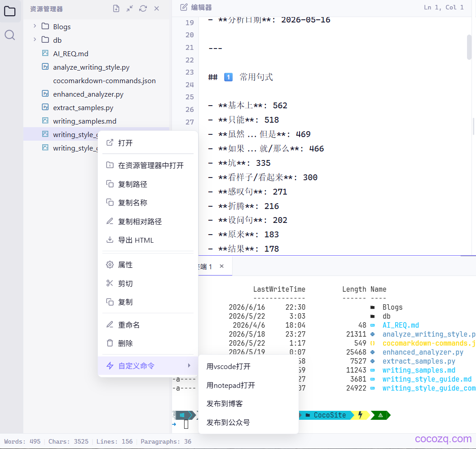Screen dimensions: 476x449
Task: Click the Words: 495 status entry
Action: (x=22, y=441)
